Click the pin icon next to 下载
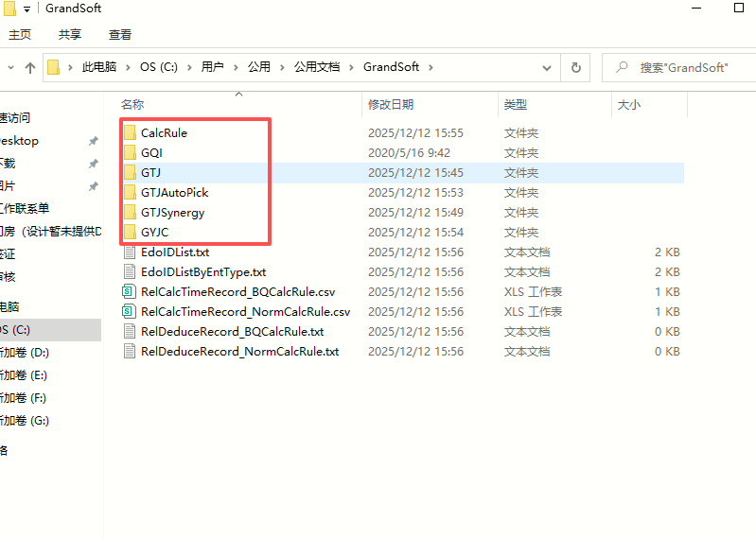Image resolution: width=756 pixels, height=539 pixels. [93, 164]
